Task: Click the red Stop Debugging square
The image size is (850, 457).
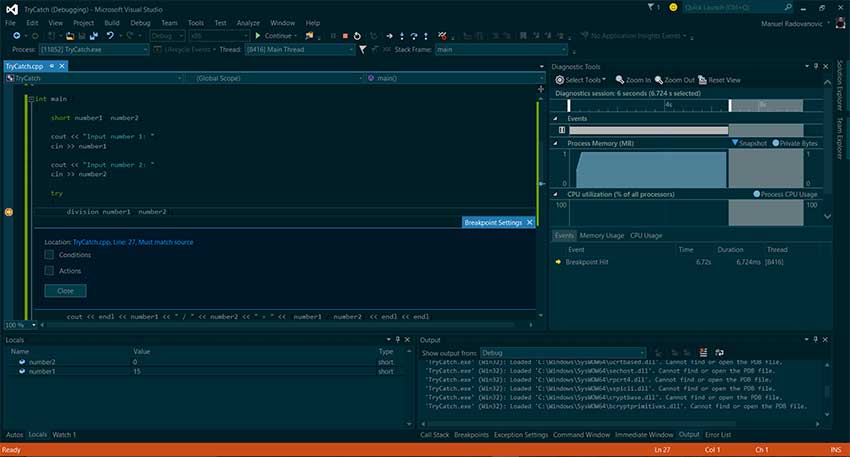Action: pyautogui.click(x=345, y=36)
